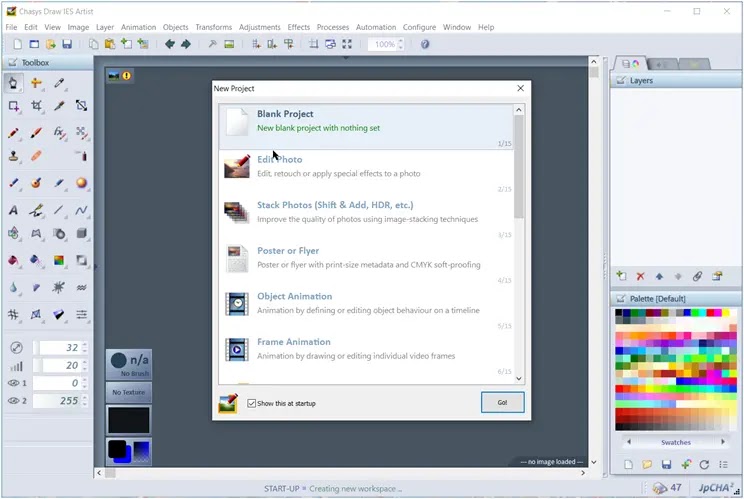Click the paste clipboard toolbar icon
This screenshot has height=499, width=744.
click(x=110, y=44)
